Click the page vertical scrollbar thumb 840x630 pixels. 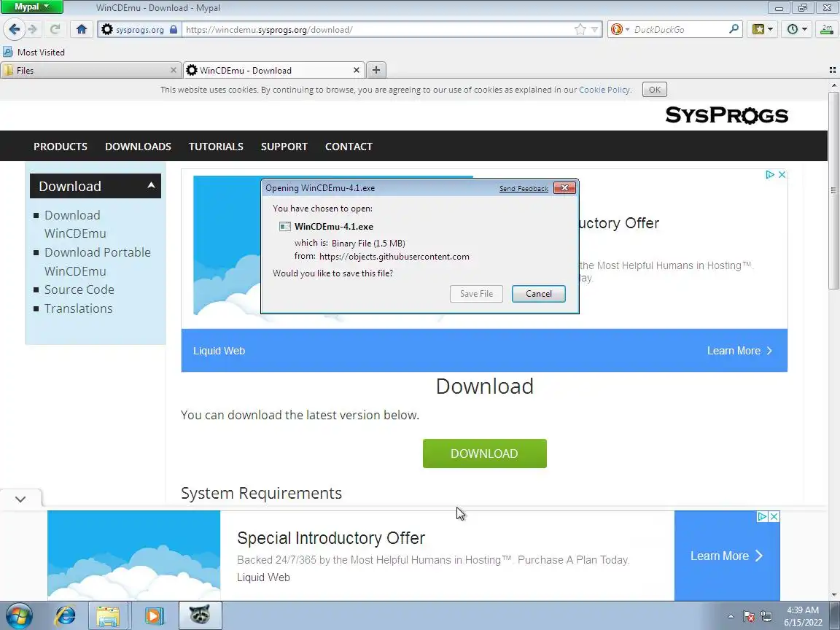click(833, 191)
